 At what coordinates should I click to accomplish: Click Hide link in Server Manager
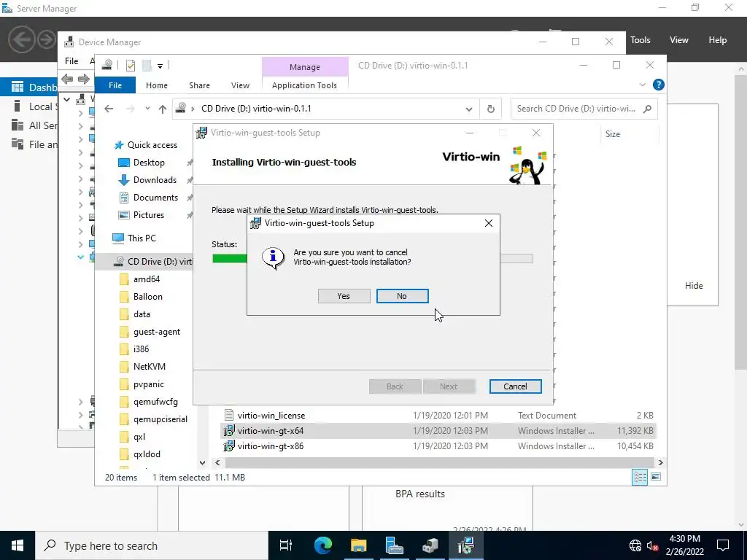pyautogui.click(x=694, y=286)
